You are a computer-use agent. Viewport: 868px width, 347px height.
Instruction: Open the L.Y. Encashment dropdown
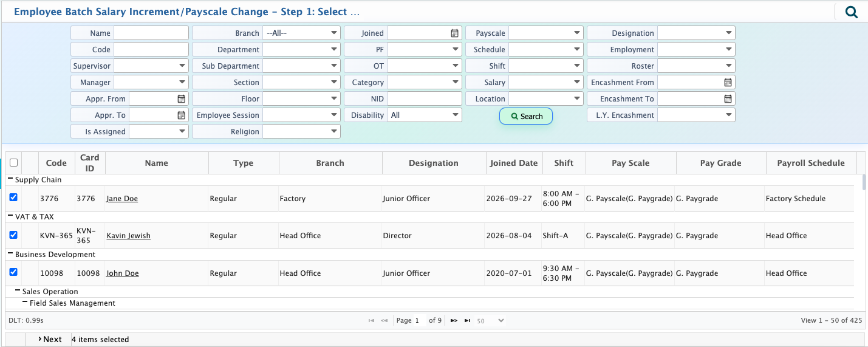[696, 115]
